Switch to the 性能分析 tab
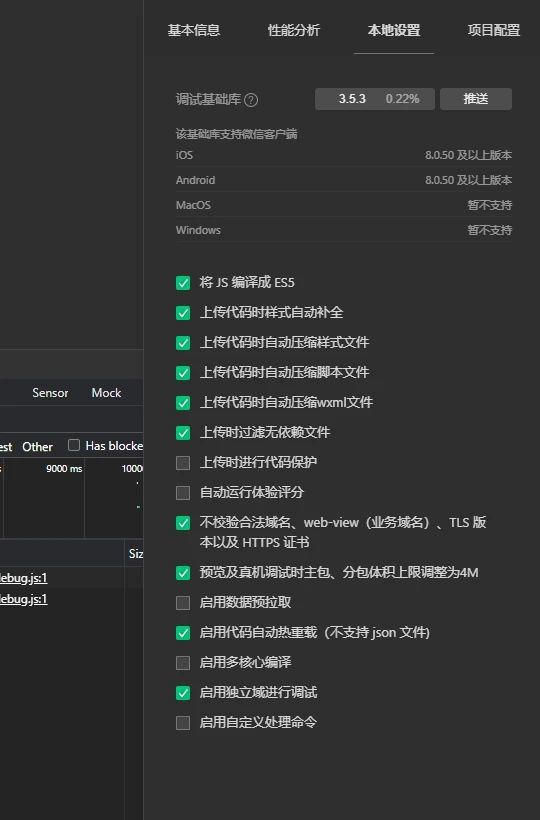Image resolution: width=540 pixels, height=820 pixels. pyautogui.click(x=294, y=30)
